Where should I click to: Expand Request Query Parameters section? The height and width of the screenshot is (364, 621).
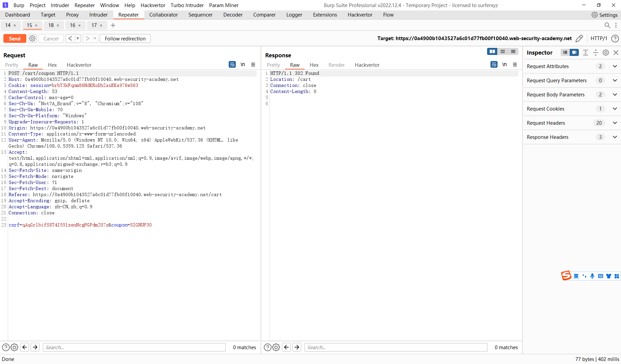click(x=572, y=81)
